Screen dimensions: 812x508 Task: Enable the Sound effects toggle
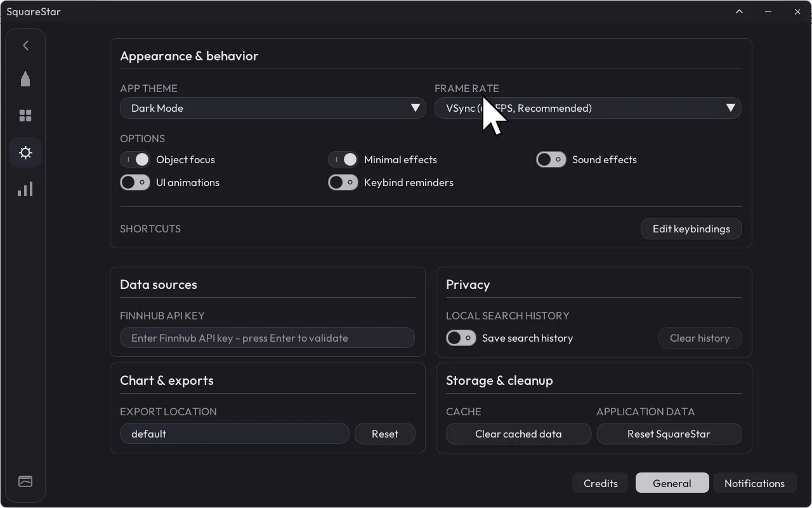[x=551, y=159]
